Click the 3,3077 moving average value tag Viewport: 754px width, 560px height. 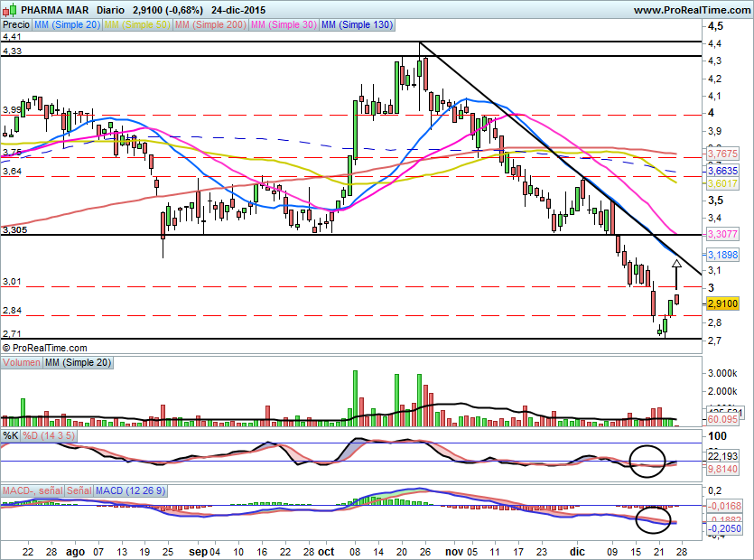(722, 234)
